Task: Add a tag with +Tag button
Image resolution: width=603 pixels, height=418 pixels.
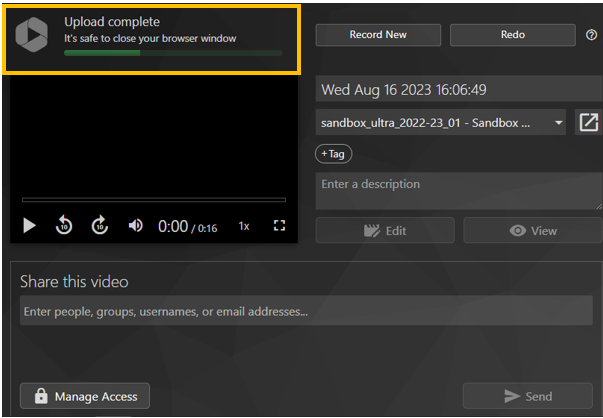Action: pyautogui.click(x=333, y=154)
